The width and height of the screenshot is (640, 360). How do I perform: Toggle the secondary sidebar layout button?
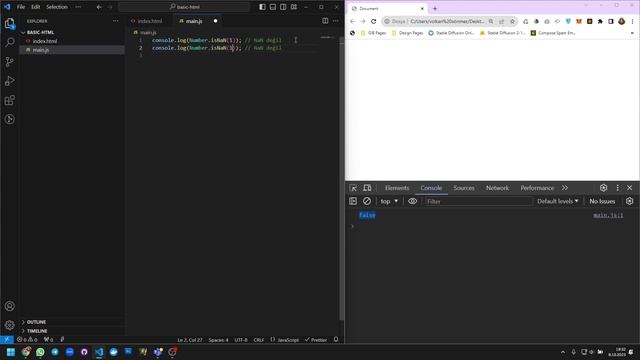[x=283, y=7]
